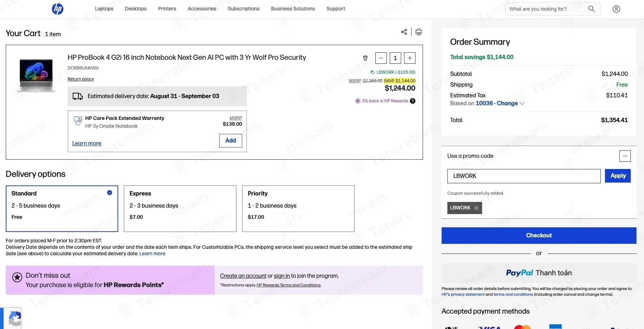This screenshot has height=329, width=644.
Task: Click the sign in link
Action: tap(282, 276)
